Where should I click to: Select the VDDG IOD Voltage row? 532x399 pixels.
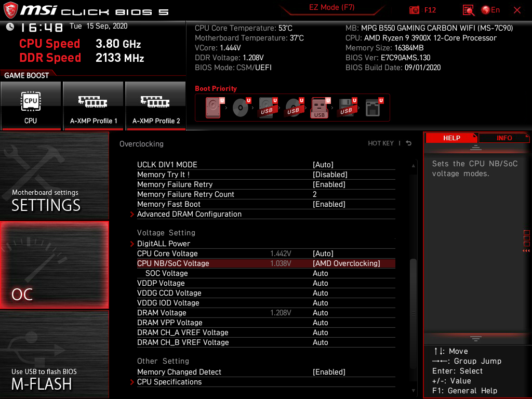click(x=266, y=303)
